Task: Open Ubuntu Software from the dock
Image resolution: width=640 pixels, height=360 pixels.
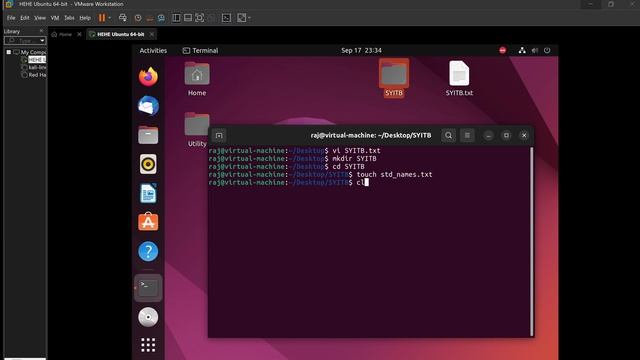Action: 148,222
